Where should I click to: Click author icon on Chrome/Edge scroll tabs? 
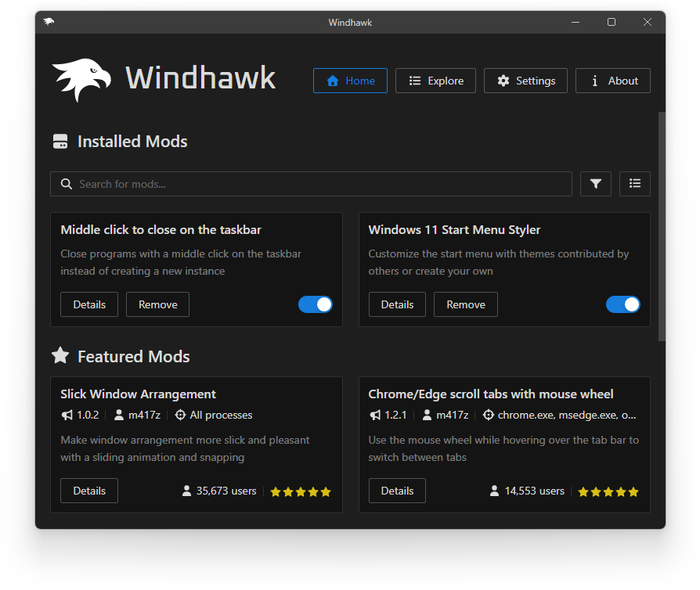[427, 415]
